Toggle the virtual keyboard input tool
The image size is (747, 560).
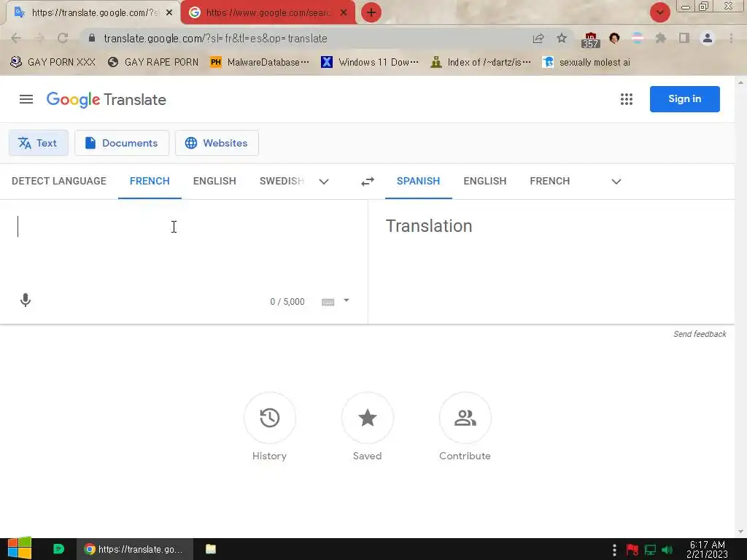point(328,302)
